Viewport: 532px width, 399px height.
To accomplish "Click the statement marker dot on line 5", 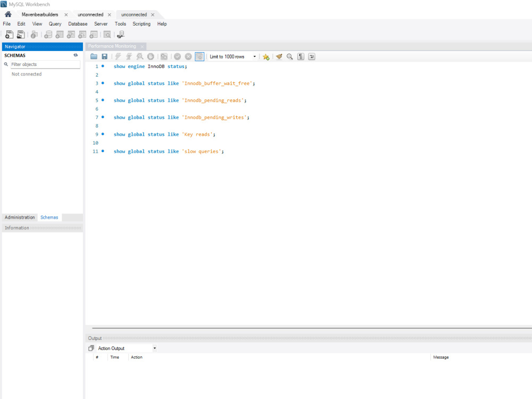I will coord(103,100).
